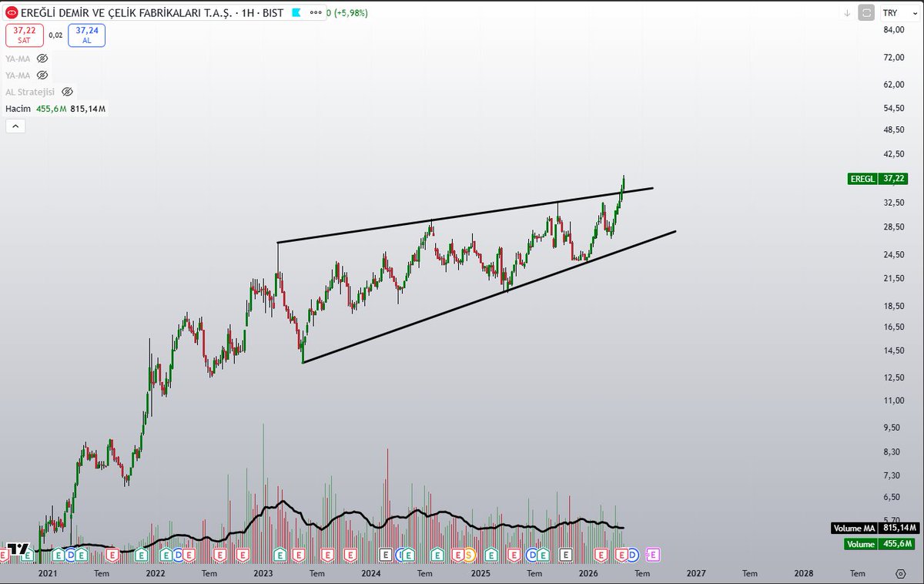Viewport: 924px width, 584px height.
Task: Click the 21,50 price axis value
Action: pyautogui.click(x=893, y=278)
